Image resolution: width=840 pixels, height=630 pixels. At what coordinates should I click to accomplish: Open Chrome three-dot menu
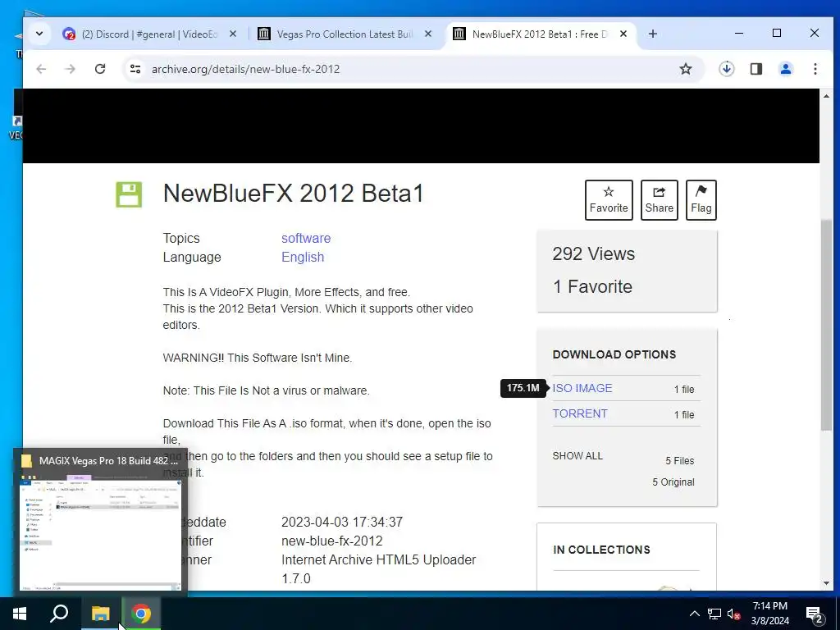(815, 69)
